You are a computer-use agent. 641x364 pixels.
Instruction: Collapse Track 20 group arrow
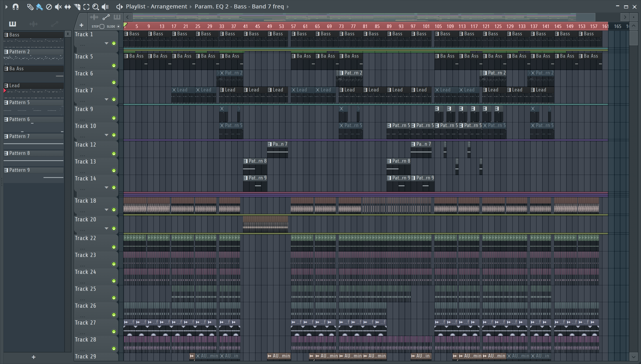click(x=107, y=228)
